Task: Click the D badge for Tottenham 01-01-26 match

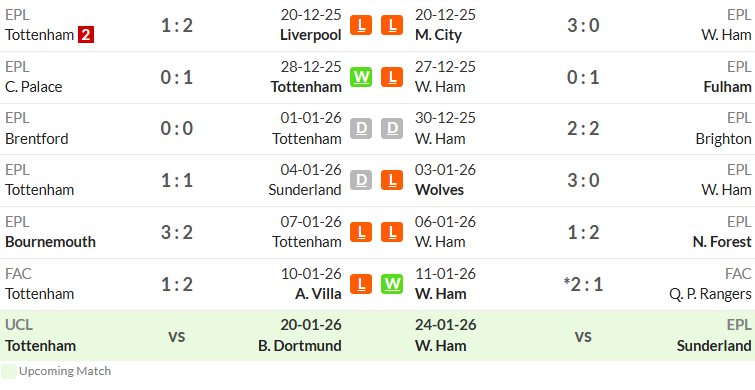Action: pyautogui.click(x=361, y=129)
